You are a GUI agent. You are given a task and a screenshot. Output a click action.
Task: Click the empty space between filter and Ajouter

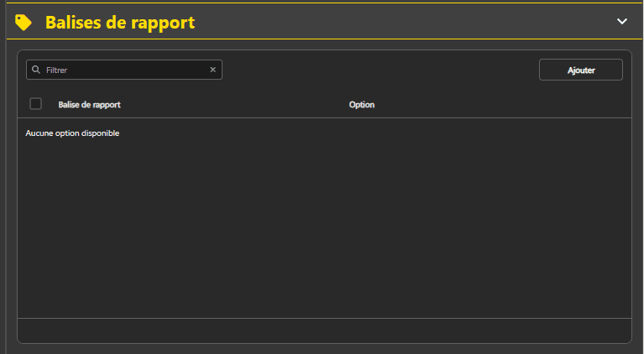point(378,70)
